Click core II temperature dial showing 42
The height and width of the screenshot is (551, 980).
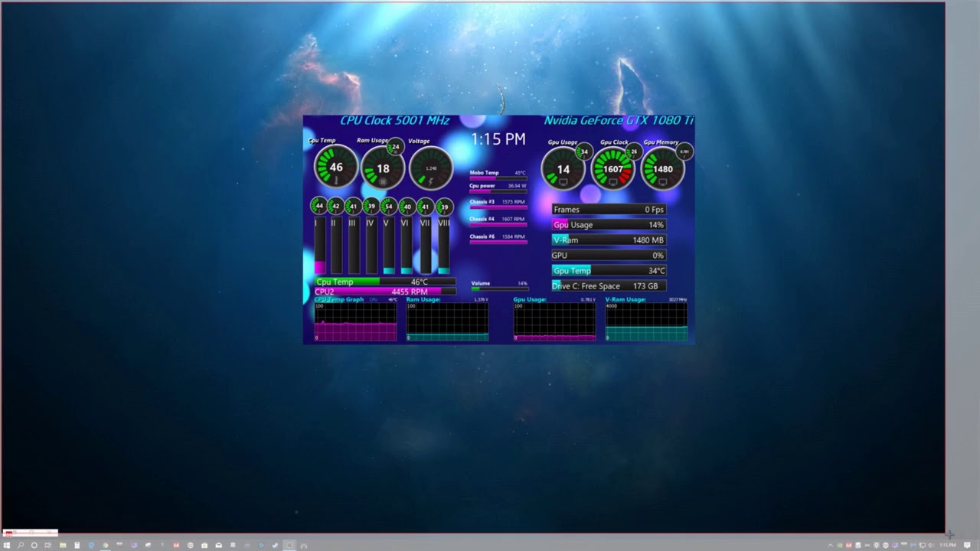(335, 206)
